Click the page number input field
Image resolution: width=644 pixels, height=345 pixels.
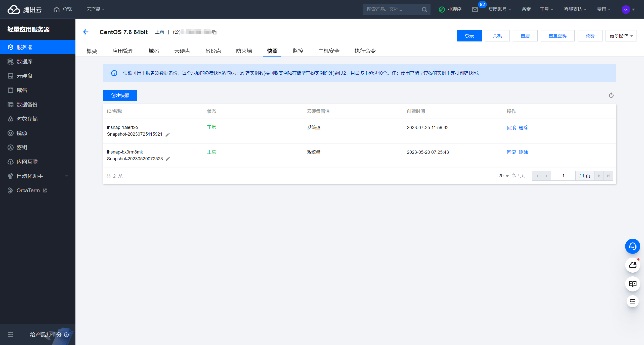(563, 176)
